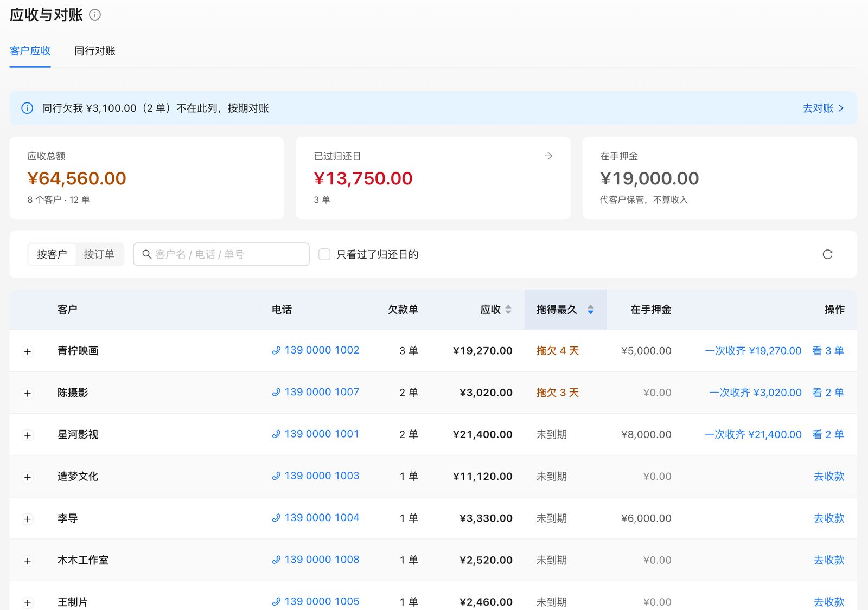868x610 pixels.
Task: Click 一次收齐 ¥19,270.00 for 青柠映画
Action: 753,351
